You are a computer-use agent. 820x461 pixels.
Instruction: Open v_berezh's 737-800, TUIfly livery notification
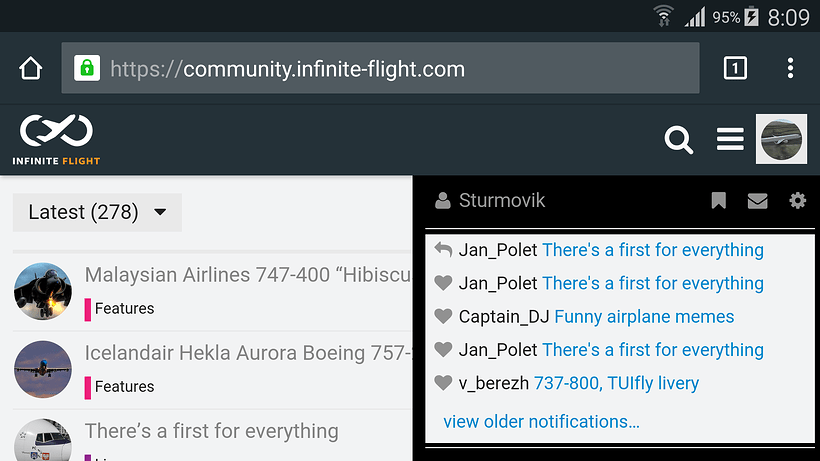click(x=616, y=383)
